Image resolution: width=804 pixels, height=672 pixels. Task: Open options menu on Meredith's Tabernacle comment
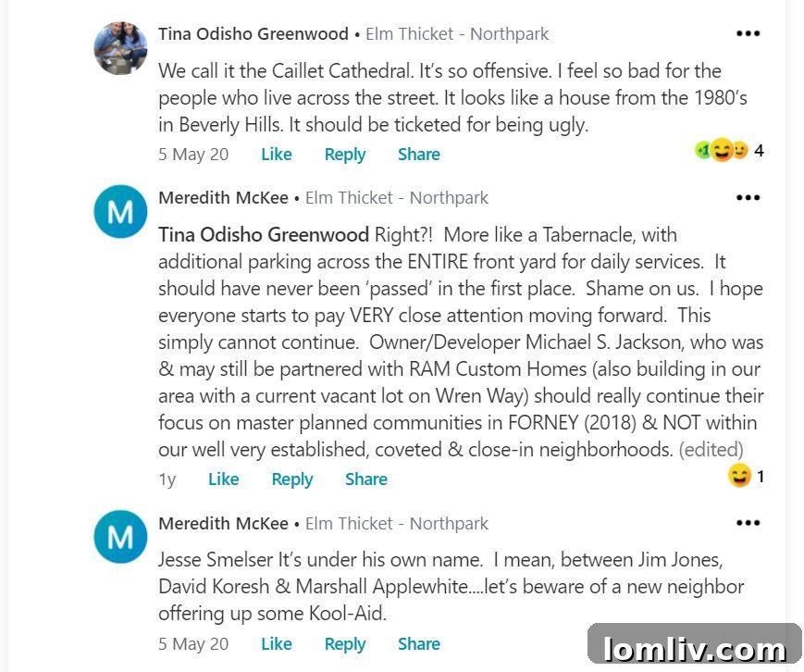click(x=748, y=198)
